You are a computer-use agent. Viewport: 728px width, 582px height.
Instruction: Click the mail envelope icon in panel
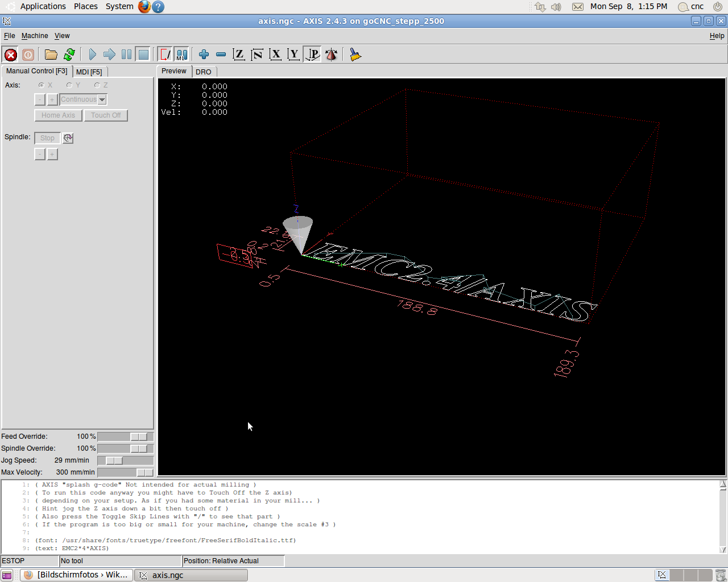[578, 7]
